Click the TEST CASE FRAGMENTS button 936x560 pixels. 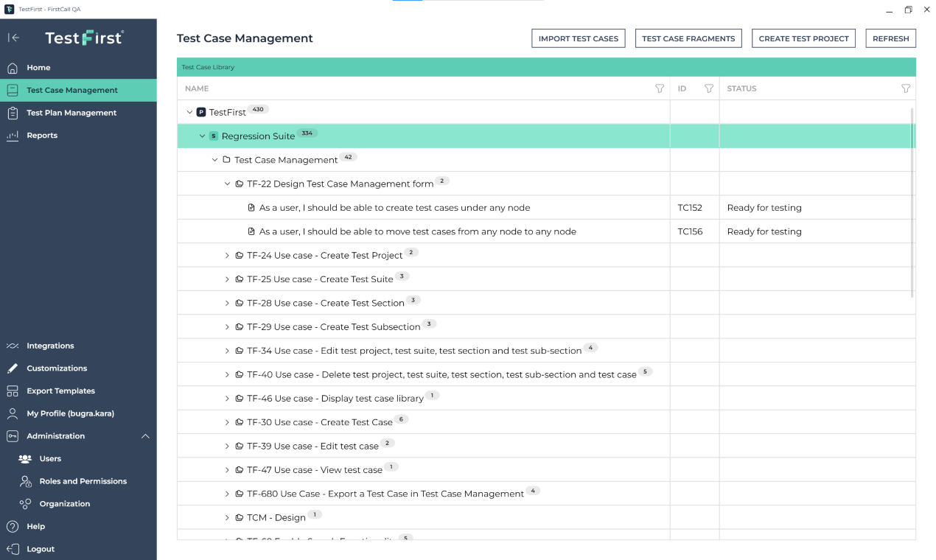[688, 38]
